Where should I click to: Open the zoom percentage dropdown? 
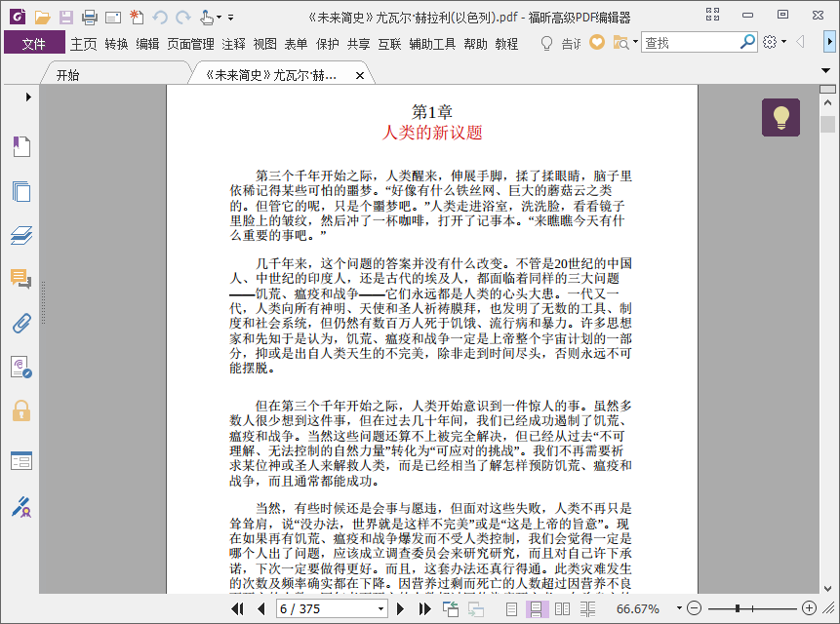pyautogui.click(x=679, y=608)
